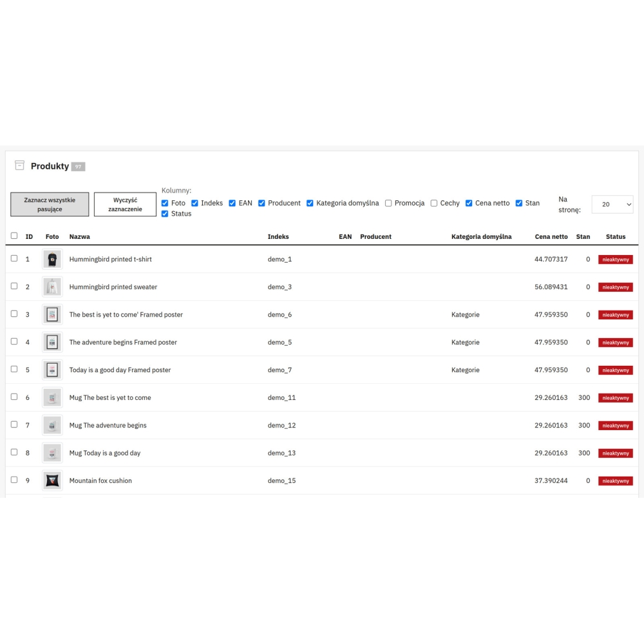The height and width of the screenshot is (644, 644).
Task: Click the index value 'demo_11'
Action: click(282, 397)
